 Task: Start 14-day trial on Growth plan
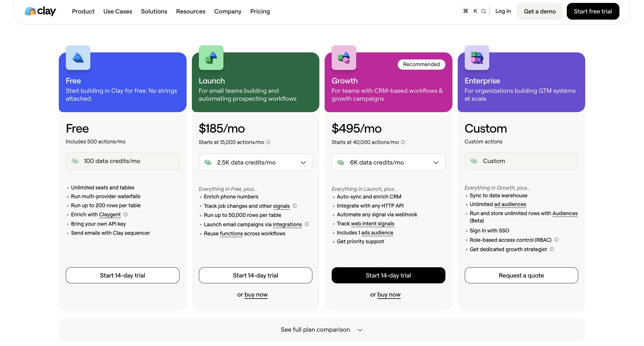click(388, 275)
